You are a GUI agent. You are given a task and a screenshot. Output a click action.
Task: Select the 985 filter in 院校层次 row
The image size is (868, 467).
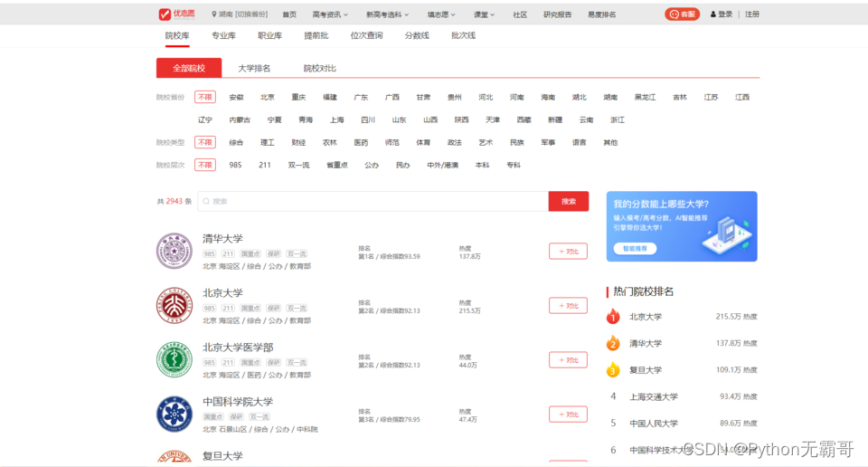click(235, 165)
